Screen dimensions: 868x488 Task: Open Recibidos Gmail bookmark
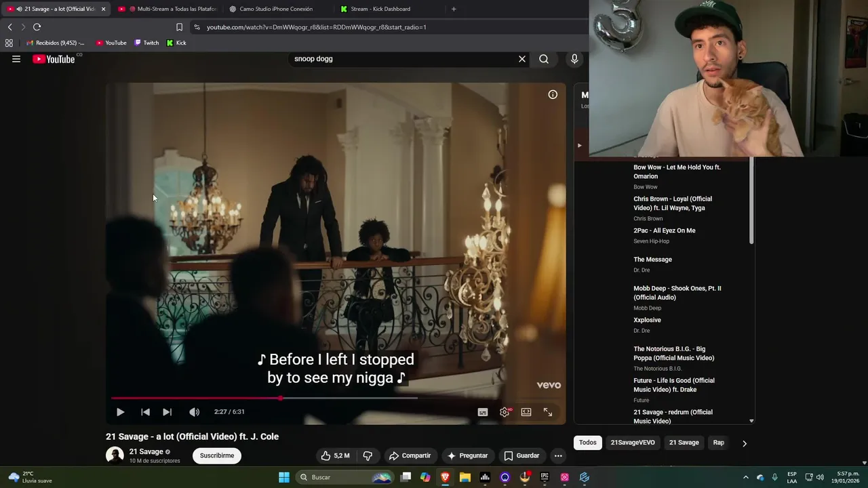point(55,43)
